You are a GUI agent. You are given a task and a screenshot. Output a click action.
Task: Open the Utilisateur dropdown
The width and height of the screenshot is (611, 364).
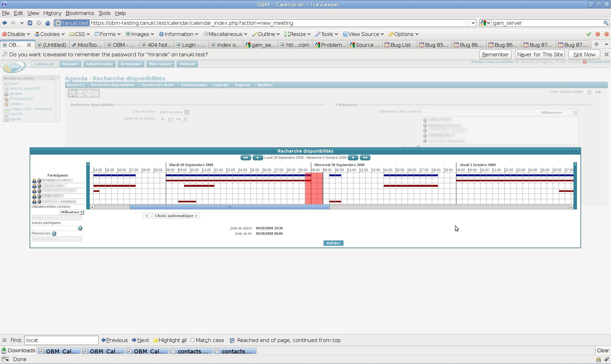[x=72, y=212]
